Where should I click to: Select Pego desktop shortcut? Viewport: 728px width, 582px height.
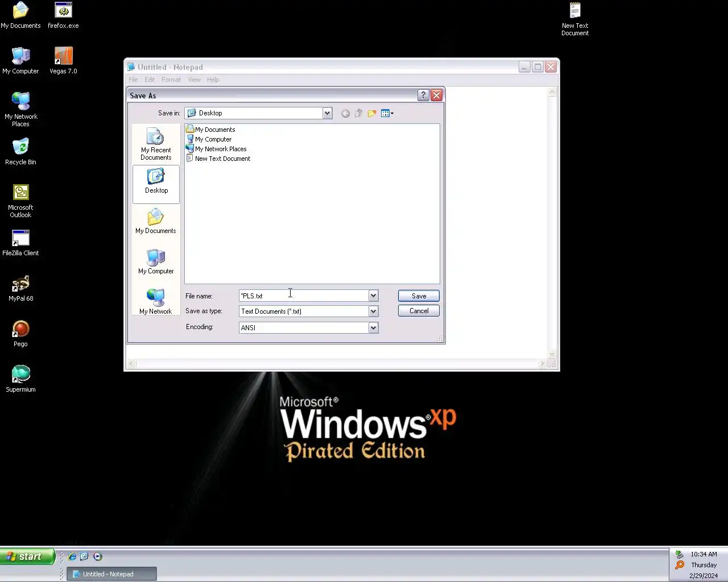coord(20,334)
